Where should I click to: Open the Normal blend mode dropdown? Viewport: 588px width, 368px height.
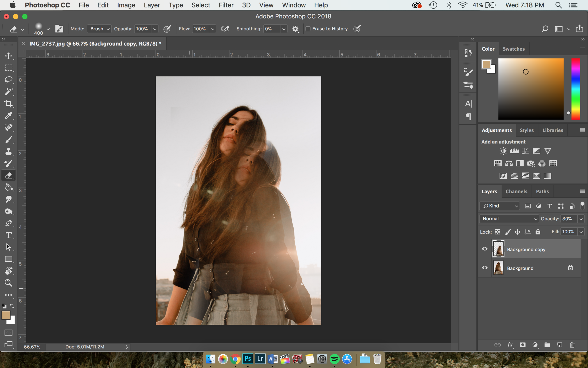coord(509,218)
